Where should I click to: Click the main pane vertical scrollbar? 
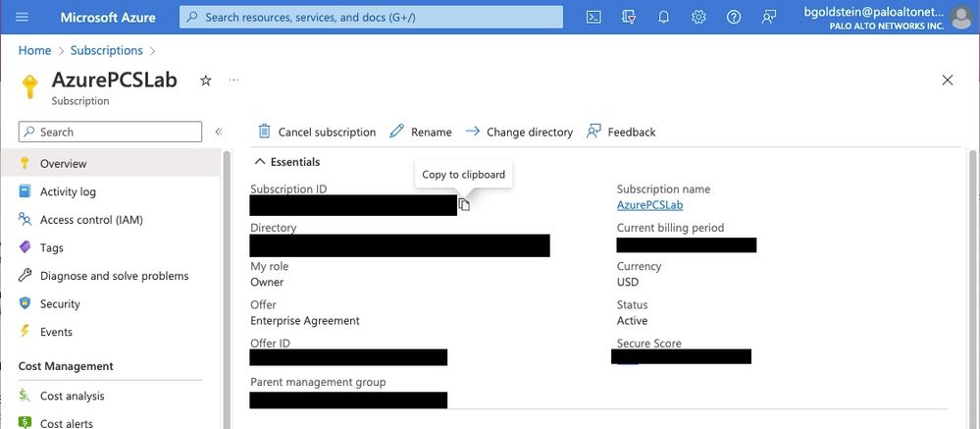pos(972,288)
